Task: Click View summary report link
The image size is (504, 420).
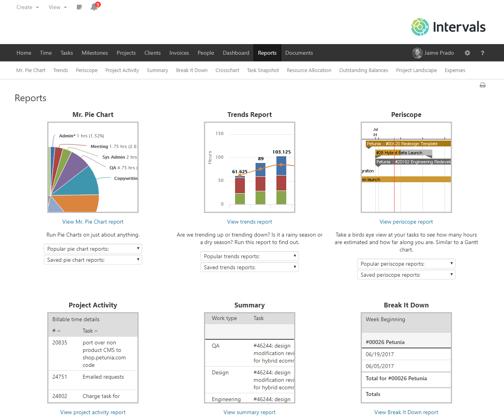Action: coord(250,413)
